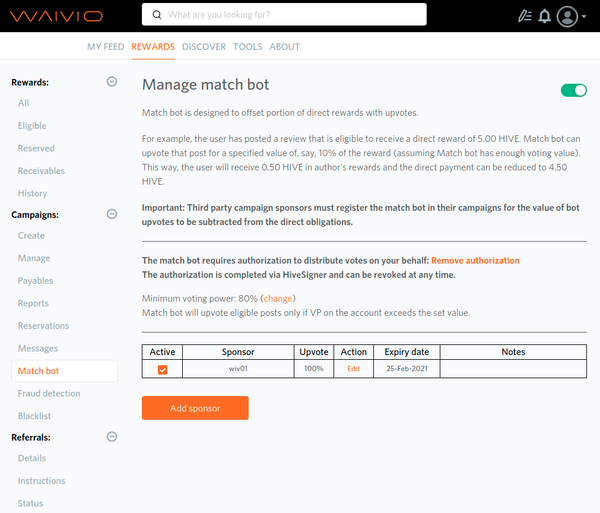Uncheck Active checkbox for sponsor wiv01
Image resolution: width=600 pixels, height=513 pixels.
point(163,370)
